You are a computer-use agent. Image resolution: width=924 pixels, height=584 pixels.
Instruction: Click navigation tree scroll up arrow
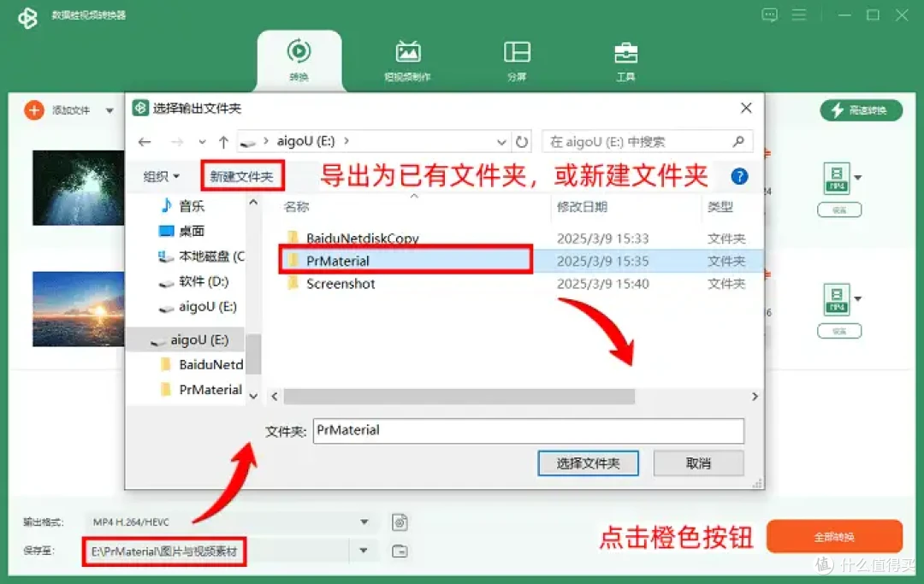click(253, 202)
